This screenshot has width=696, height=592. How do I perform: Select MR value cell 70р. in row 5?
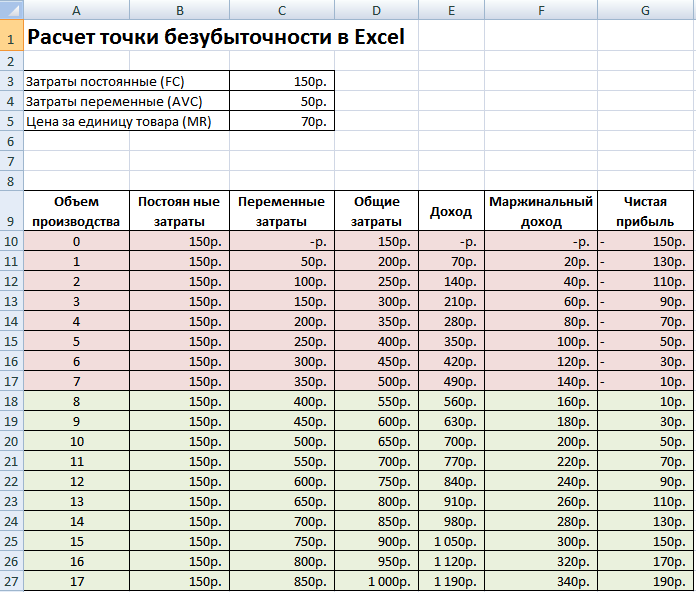point(282,121)
